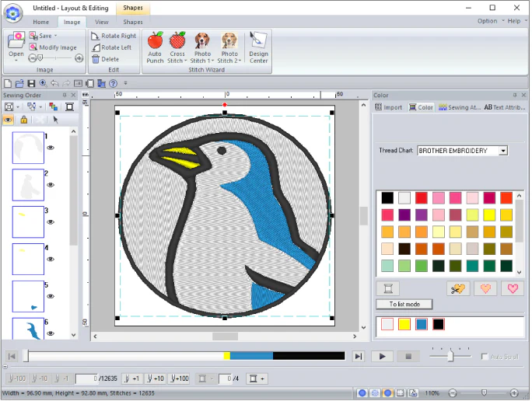The width and height of the screenshot is (532, 401).
Task: Click the To list mode button
Action: (x=404, y=305)
